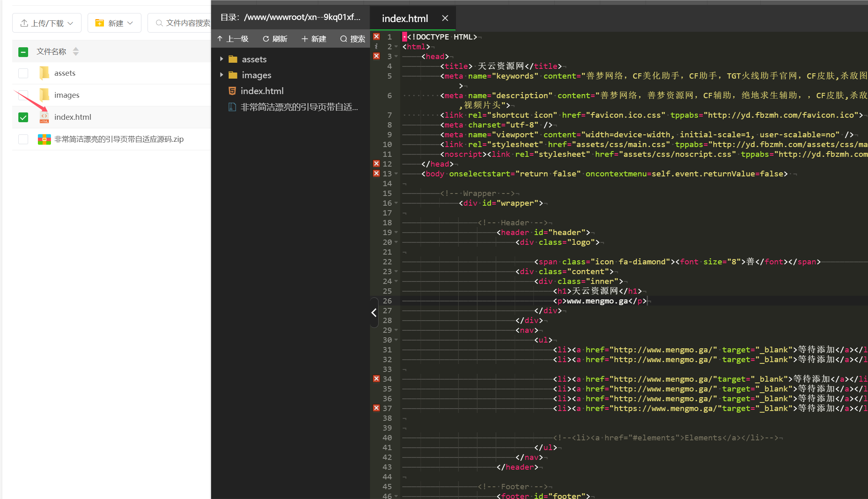Image resolution: width=868 pixels, height=499 pixels.
Task: Click the error marker on line 13
Action: (x=377, y=174)
